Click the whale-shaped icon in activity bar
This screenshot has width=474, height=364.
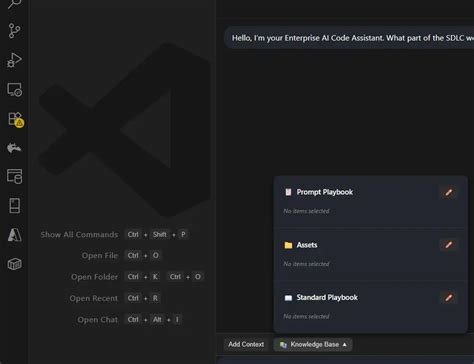point(14,148)
